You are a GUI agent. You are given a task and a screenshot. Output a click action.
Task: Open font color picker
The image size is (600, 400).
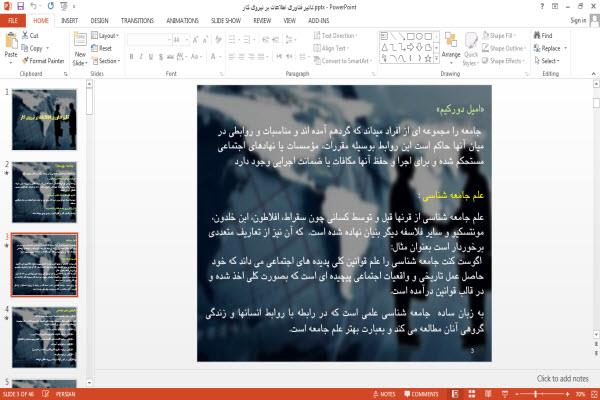(214, 57)
